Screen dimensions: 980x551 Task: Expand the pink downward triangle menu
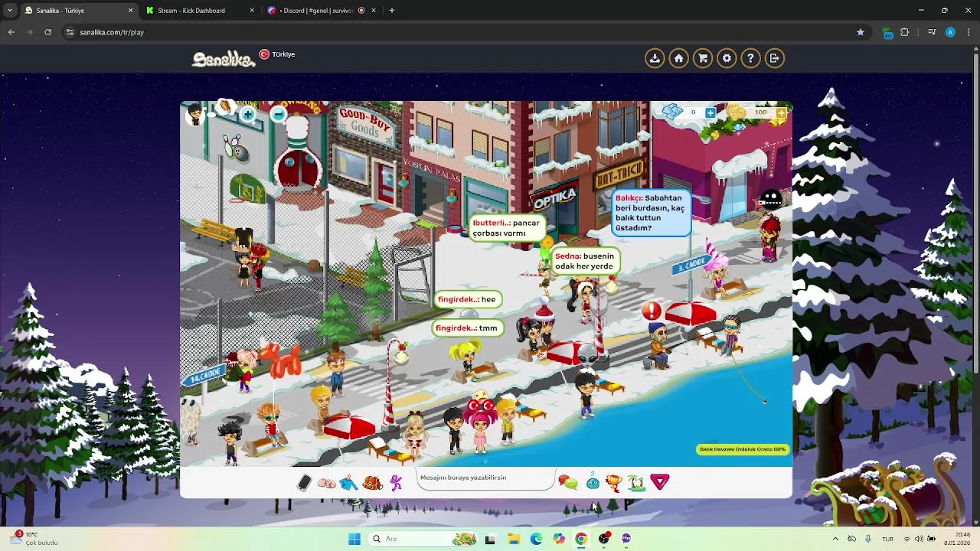(x=660, y=482)
